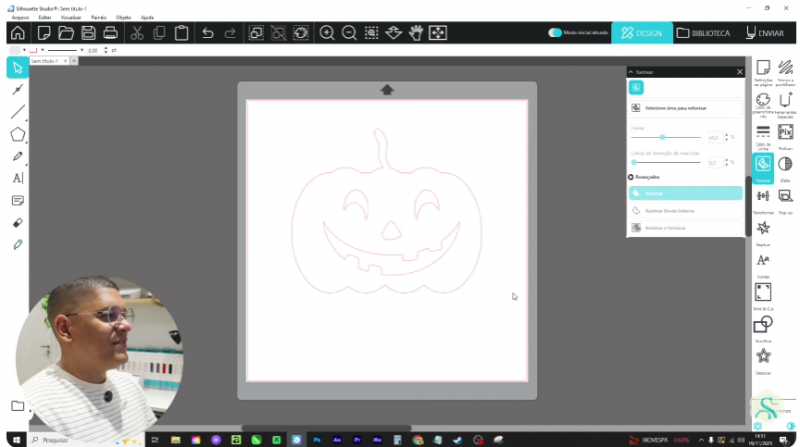Open the Painéis menu
The width and height of the screenshot is (800, 447).
[x=98, y=17]
